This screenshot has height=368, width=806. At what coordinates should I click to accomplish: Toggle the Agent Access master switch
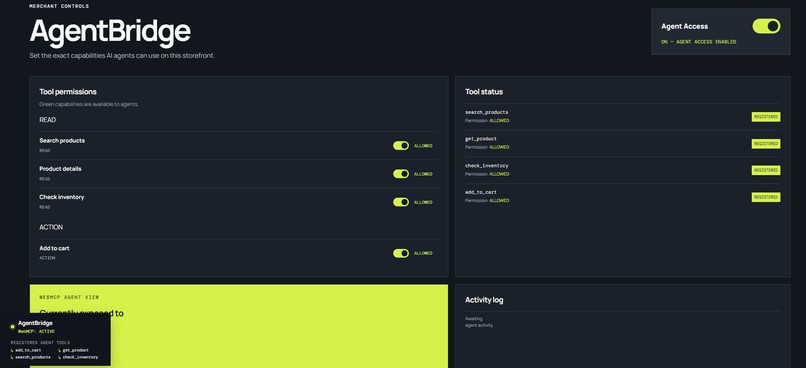click(x=766, y=26)
